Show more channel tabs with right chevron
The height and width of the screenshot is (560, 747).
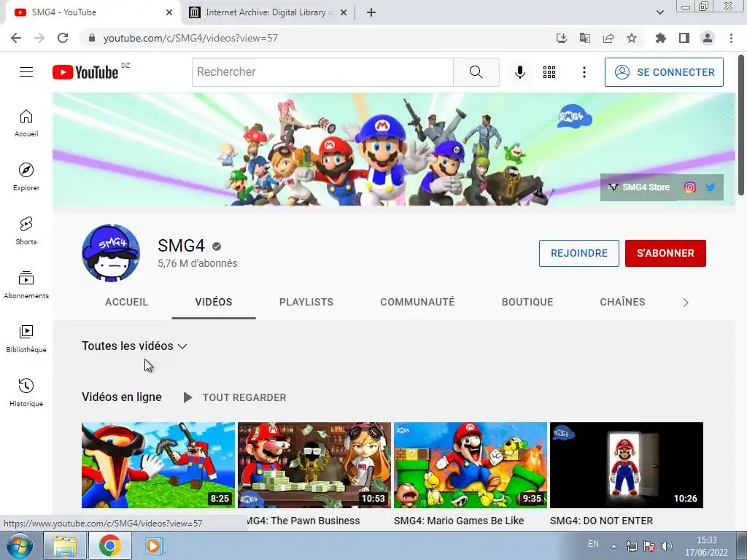click(x=686, y=303)
